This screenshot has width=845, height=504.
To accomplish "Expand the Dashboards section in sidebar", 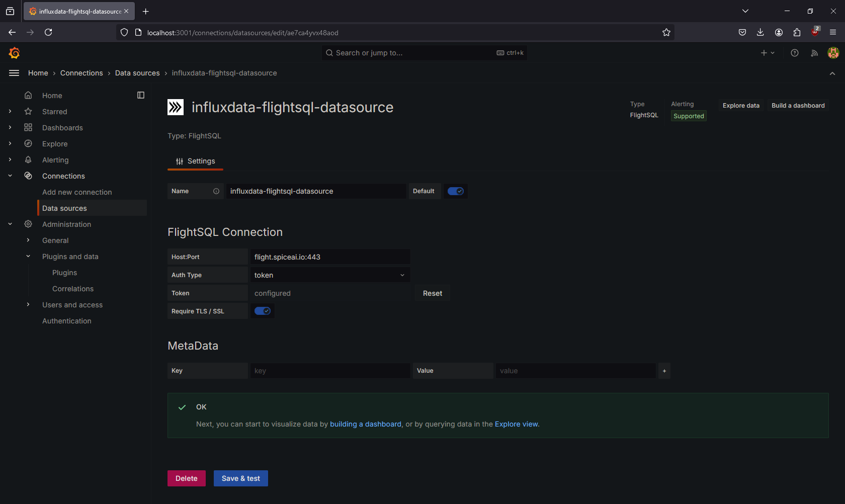I will (10, 128).
